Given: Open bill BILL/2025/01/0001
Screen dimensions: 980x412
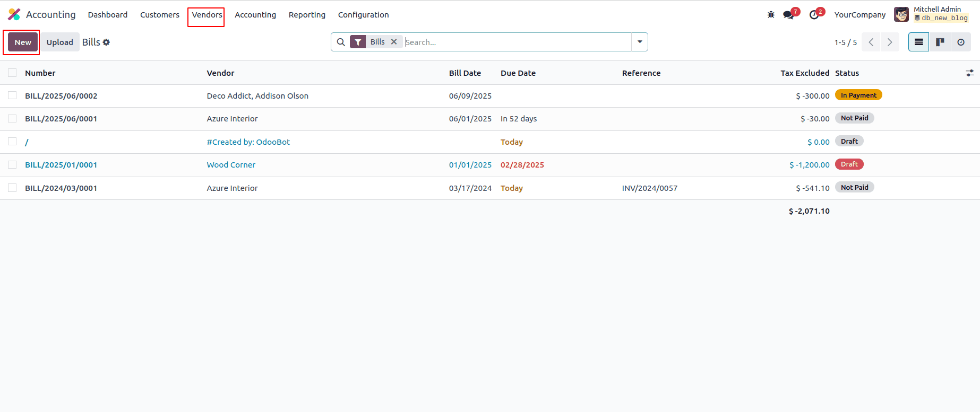Looking at the screenshot, I should pyautogui.click(x=61, y=165).
